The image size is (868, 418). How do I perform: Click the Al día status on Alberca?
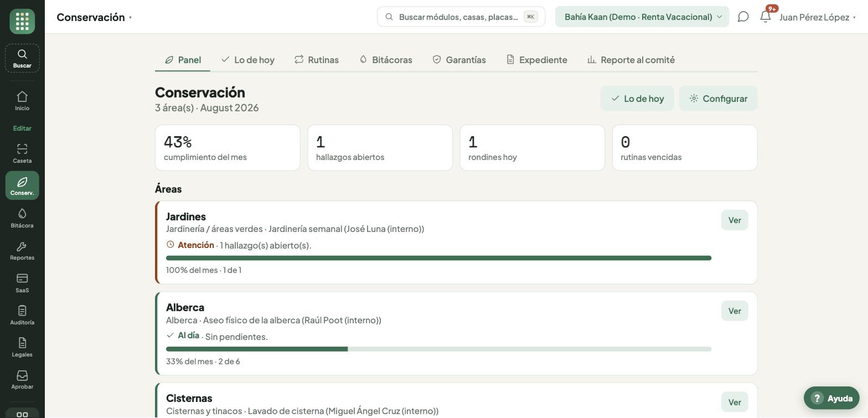[188, 336]
